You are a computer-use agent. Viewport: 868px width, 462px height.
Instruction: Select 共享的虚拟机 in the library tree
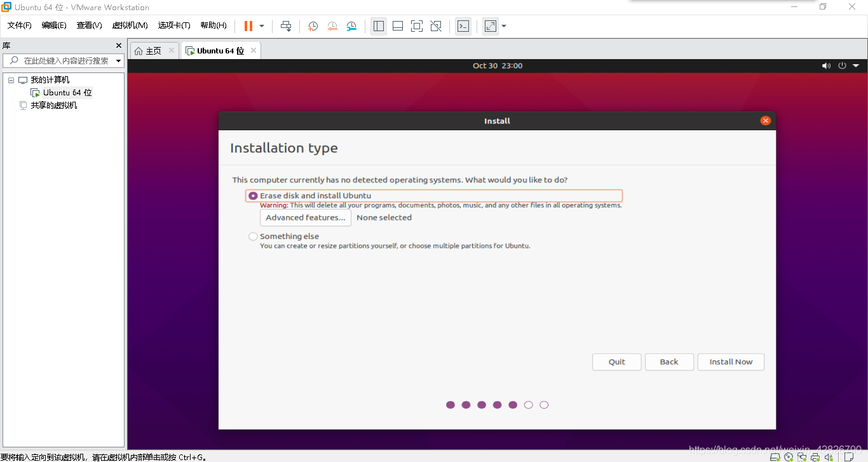click(54, 105)
